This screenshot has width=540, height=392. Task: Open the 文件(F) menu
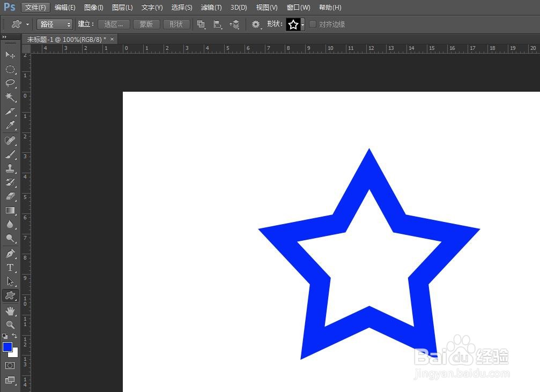[35, 7]
